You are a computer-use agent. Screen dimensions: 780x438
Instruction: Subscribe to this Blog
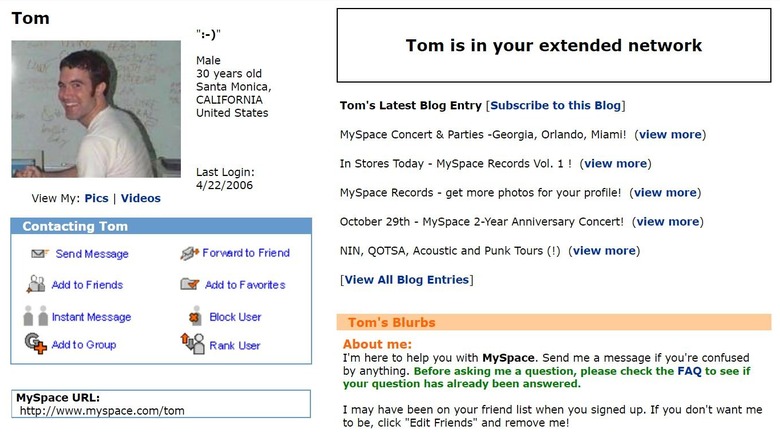[x=555, y=105]
